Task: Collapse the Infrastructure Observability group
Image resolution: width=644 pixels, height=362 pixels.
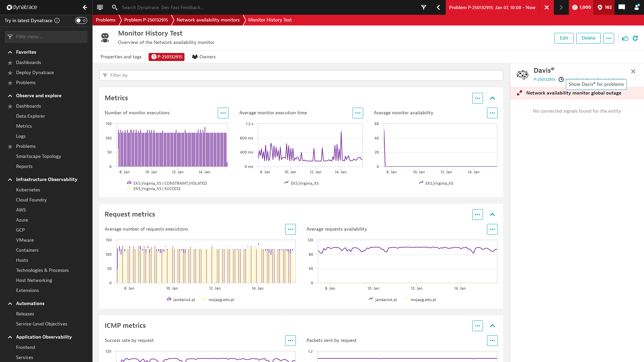Action: [x=10, y=179]
